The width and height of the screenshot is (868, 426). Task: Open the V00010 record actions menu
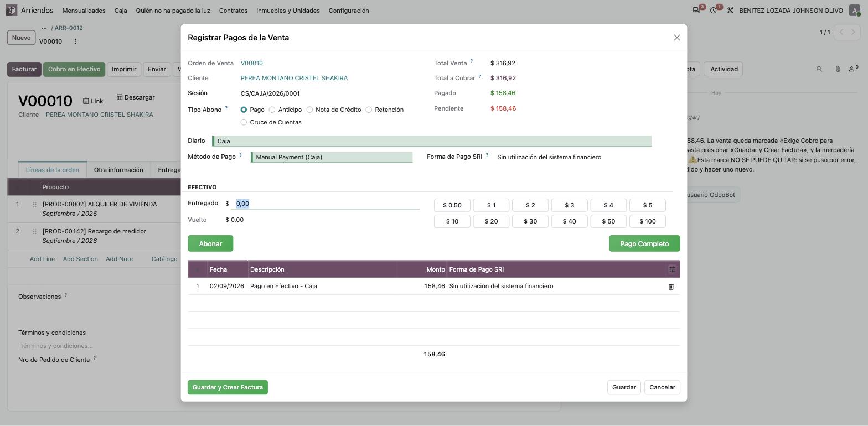pyautogui.click(x=75, y=41)
